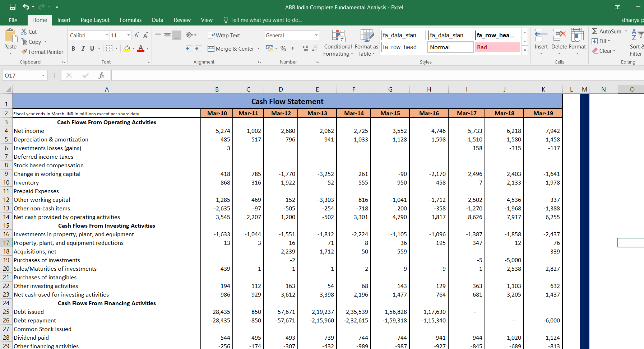The height and width of the screenshot is (349, 644).
Task: Toggle Bottom Align
Action: pyautogui.click(x=177, y=35)
